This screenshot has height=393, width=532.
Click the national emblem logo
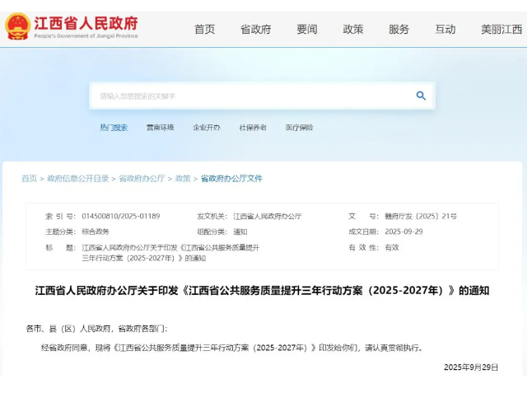(17, 26)
